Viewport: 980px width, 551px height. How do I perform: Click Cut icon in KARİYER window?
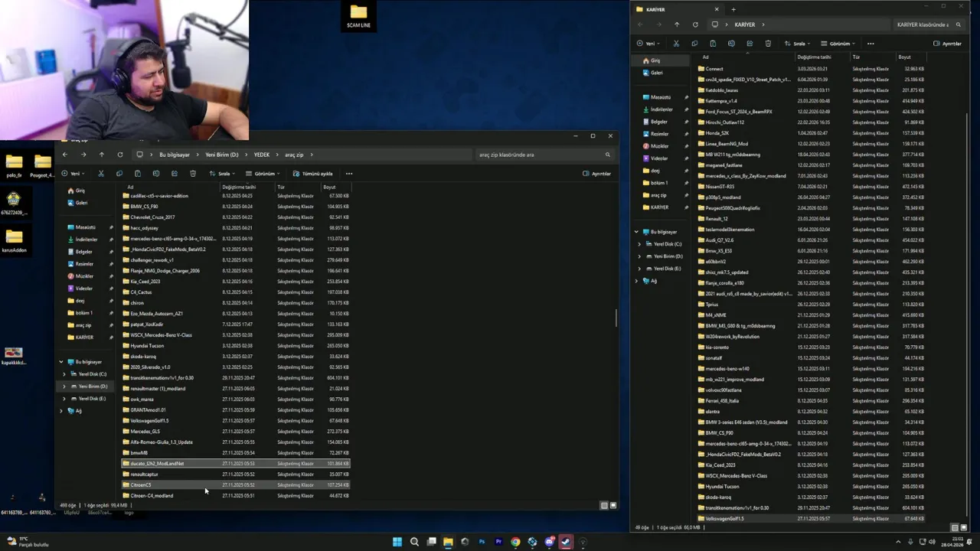pyautogui.click(x=676, y=44)
